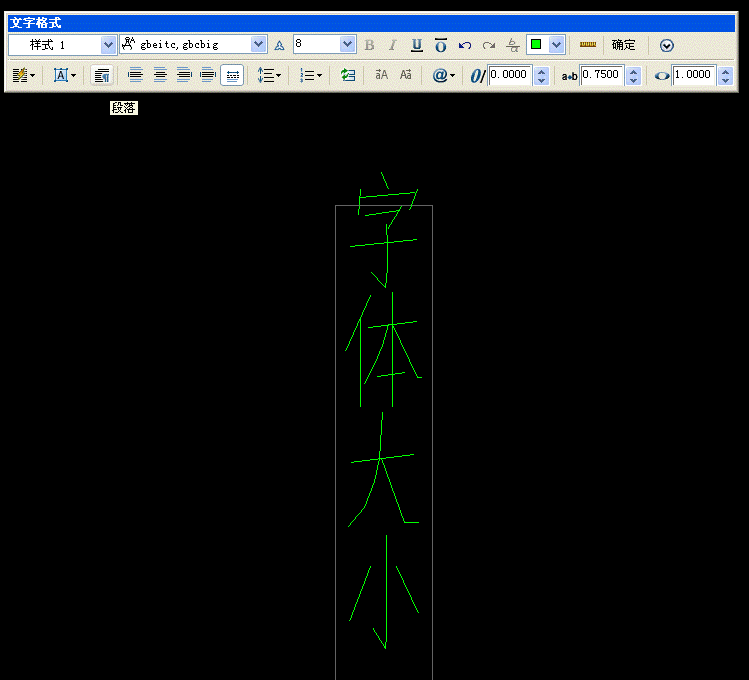Click the oblique angle 0/ icon
This screenshot has height=680, width=749.
click(477, 75)
